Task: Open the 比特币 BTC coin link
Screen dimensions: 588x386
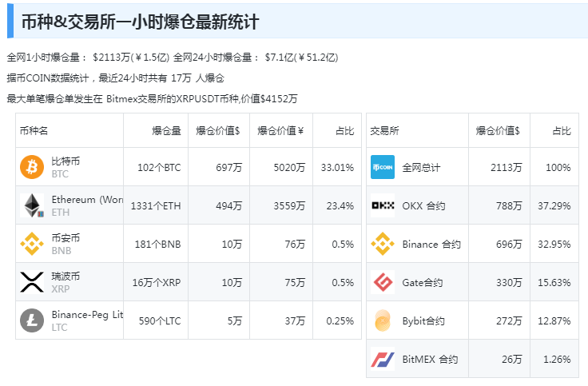Action: (x=66, y=161)
